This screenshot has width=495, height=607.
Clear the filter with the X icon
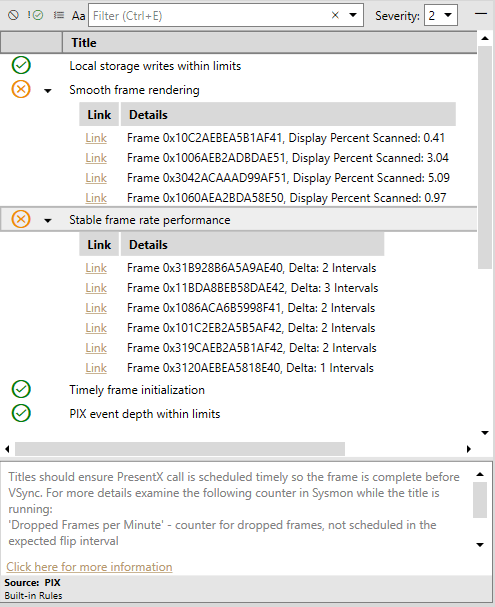pos(335,15)
